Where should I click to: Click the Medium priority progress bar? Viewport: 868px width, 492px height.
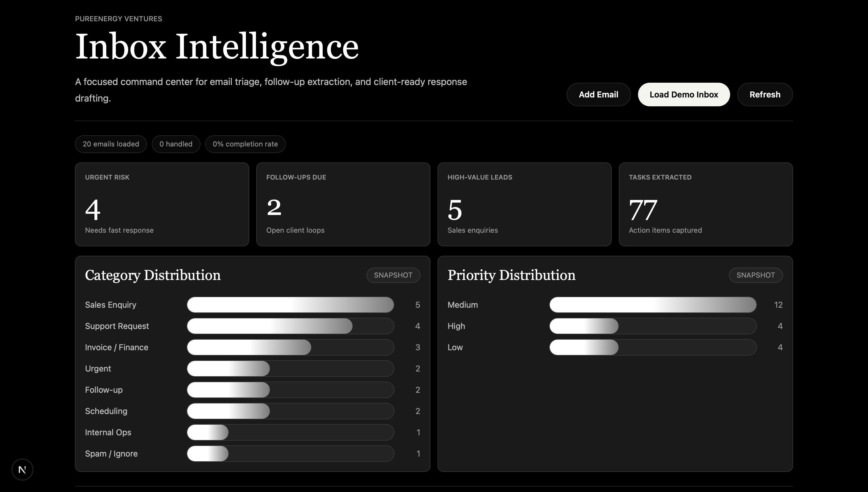(x=653, y=305)
